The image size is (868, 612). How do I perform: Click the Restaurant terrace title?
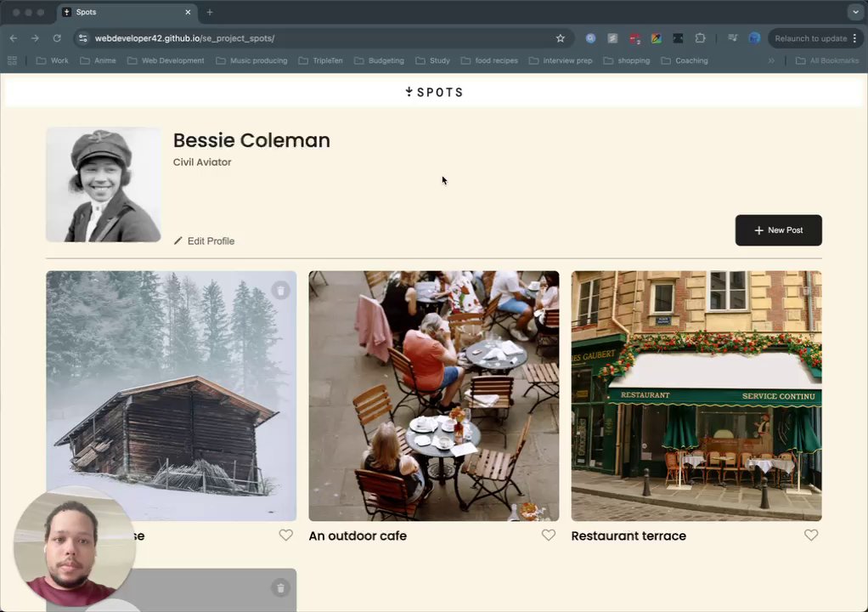(x=628, y=535)
